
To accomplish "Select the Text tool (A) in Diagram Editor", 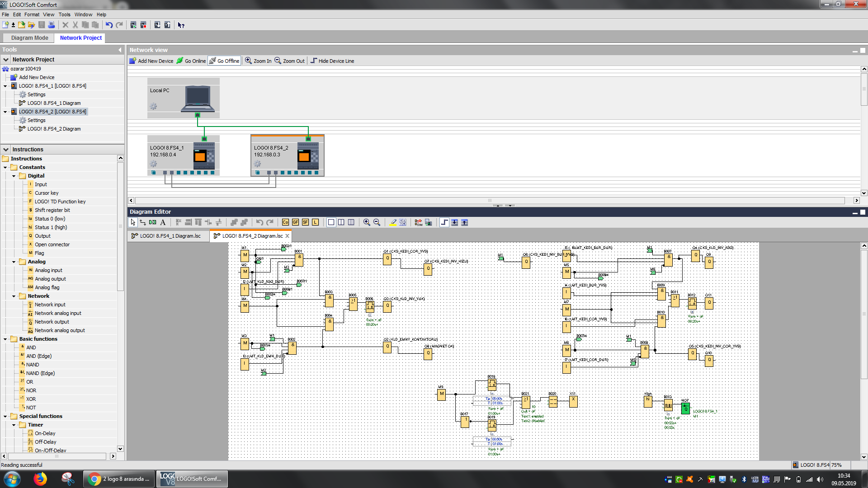I will 163,222.
